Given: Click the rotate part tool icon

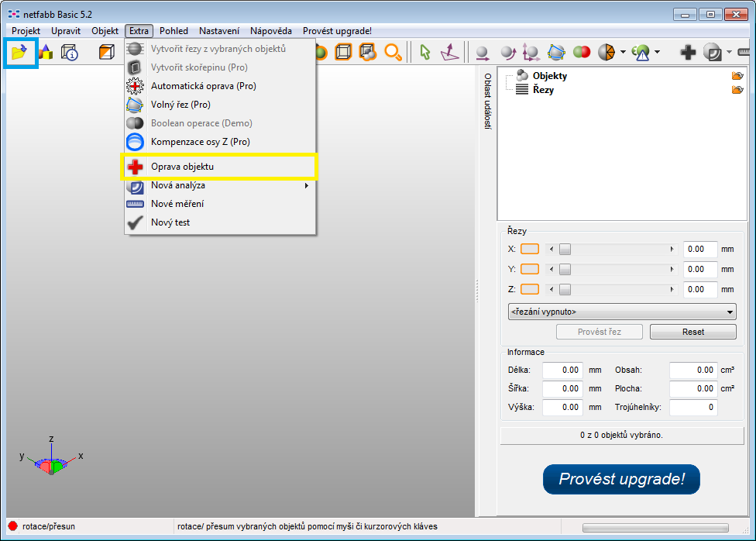Looking at the screenshot, I should [x=507, y=52].
